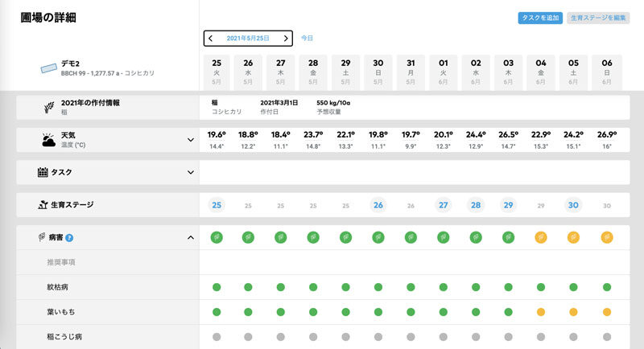The height and width of the screenshot is (349, 644).
Task: Jump to today via 今日 link
Action: tap(307, 38)
